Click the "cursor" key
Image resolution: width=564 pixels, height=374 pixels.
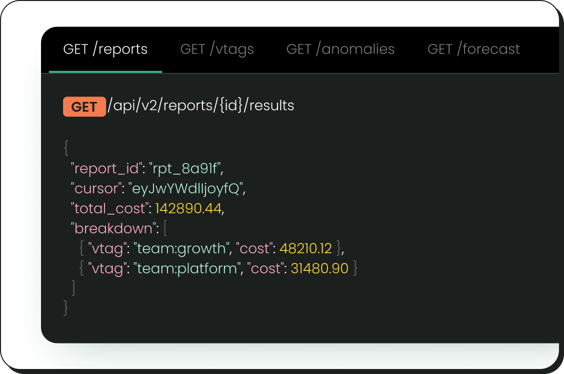[x=95, y=188]
